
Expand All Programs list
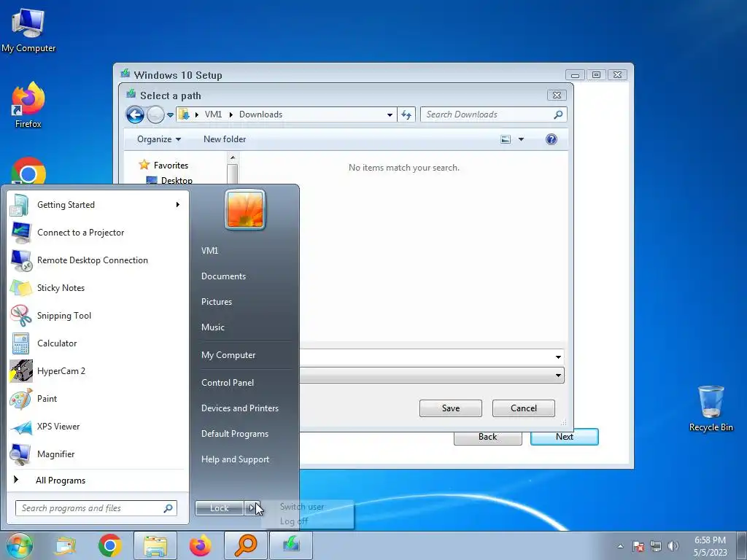coord(61,481)
